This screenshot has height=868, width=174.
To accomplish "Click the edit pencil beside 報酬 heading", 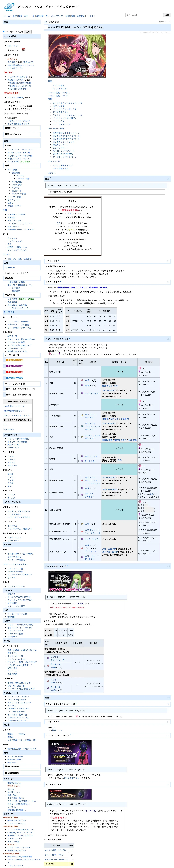I will (50, 697).
